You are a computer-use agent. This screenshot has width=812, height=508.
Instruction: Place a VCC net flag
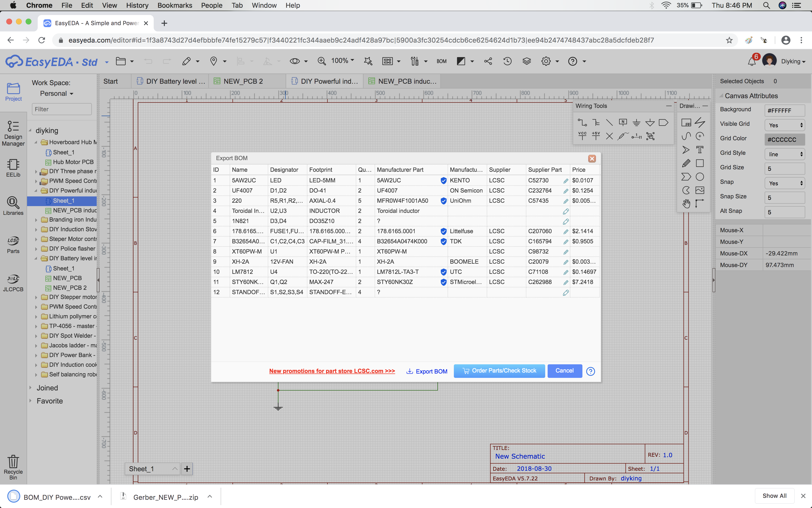(x=582, y=136)
